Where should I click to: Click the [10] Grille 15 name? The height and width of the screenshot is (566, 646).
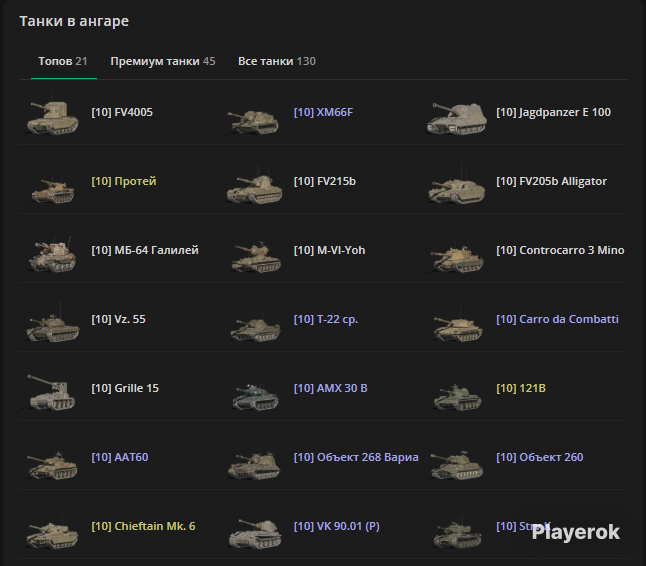coord(125,388)
